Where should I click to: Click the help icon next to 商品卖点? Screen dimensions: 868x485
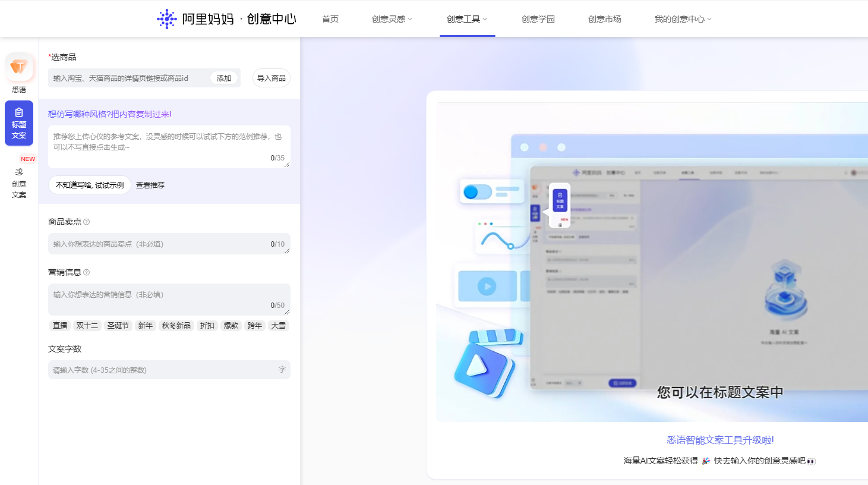tap(87, 222)
